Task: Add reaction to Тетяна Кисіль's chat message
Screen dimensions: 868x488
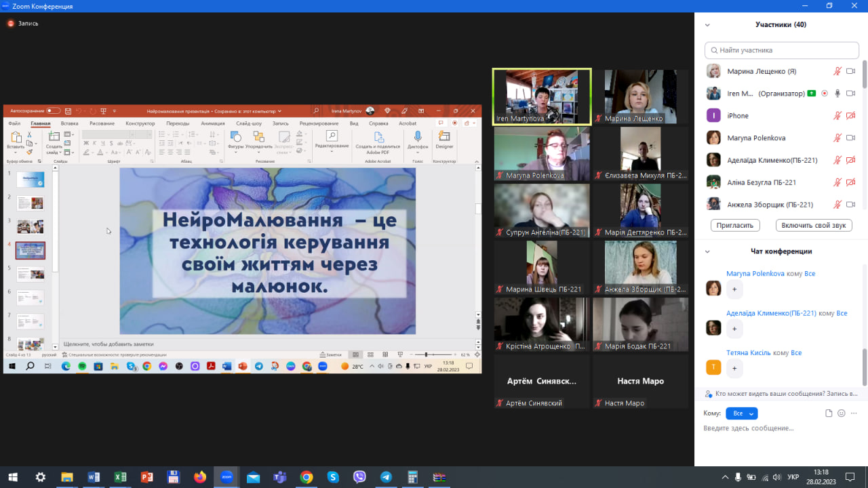Action: click(x=734, y=369)
